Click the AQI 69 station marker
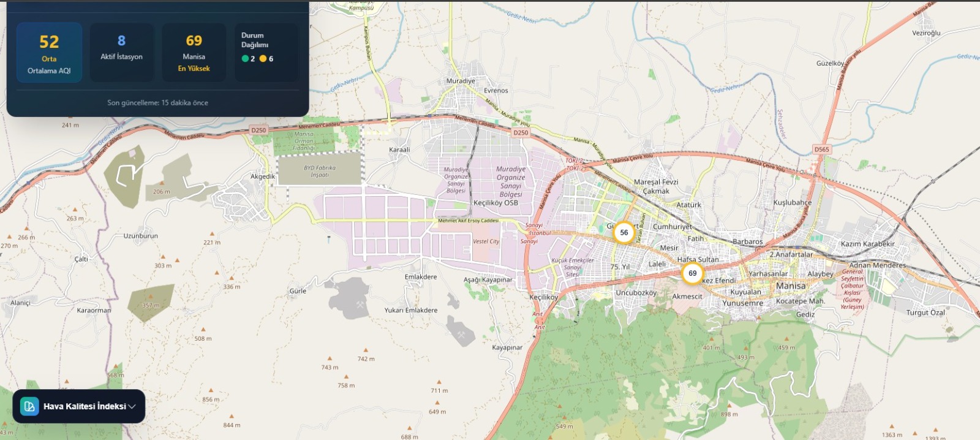Viewport: 980px width, 440px height. pos(692,273)
